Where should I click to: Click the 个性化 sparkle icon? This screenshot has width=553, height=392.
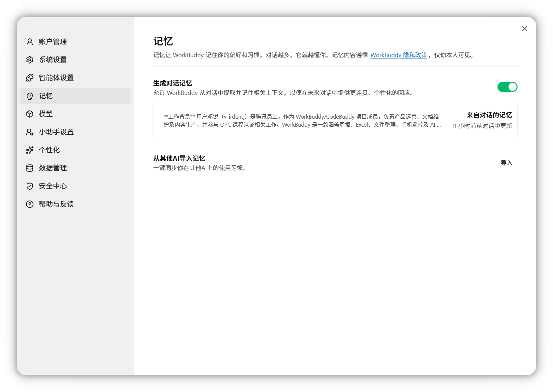(x=30, y=150)
